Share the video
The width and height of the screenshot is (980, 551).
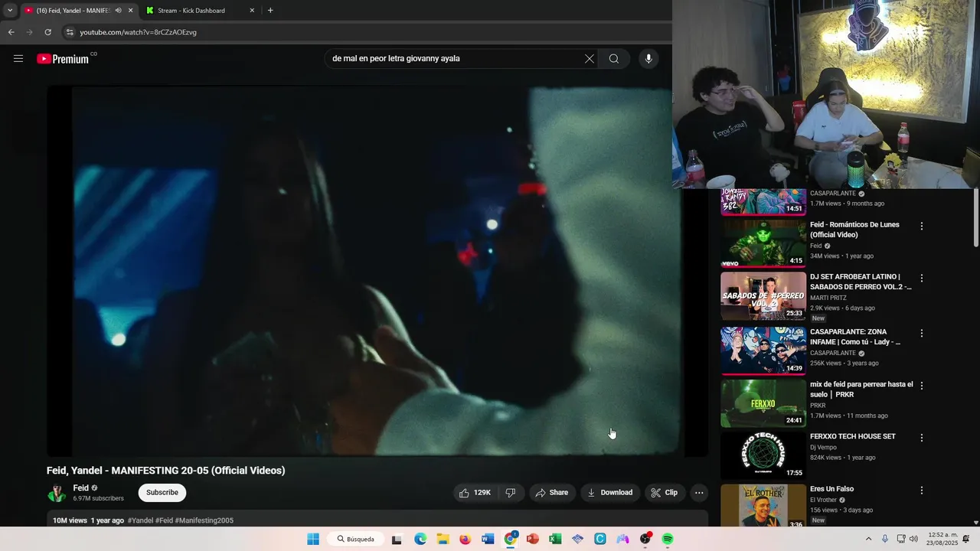tap(552, 493)
